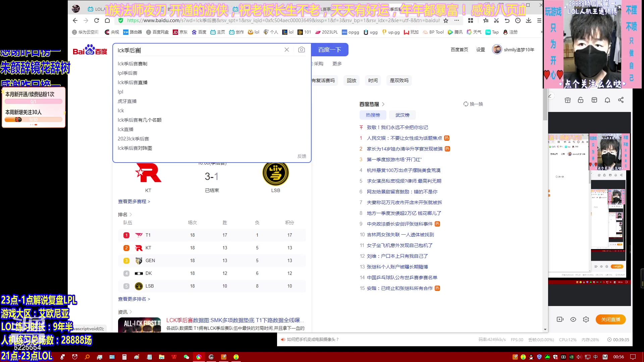Image resolution: width=644 pixels, height=362 pixels.
Task: Open the 百度首页 link
Action: point(459,50)
